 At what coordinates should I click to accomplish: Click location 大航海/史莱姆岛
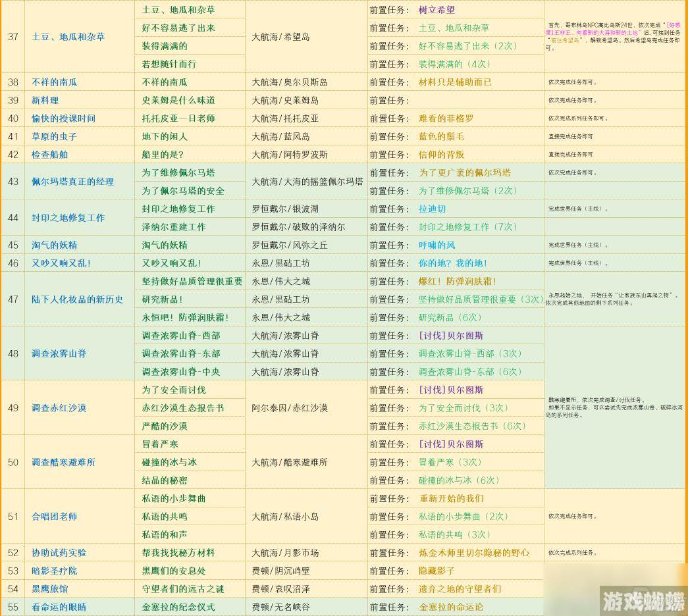pyautogui.click(x=285, y=100)
